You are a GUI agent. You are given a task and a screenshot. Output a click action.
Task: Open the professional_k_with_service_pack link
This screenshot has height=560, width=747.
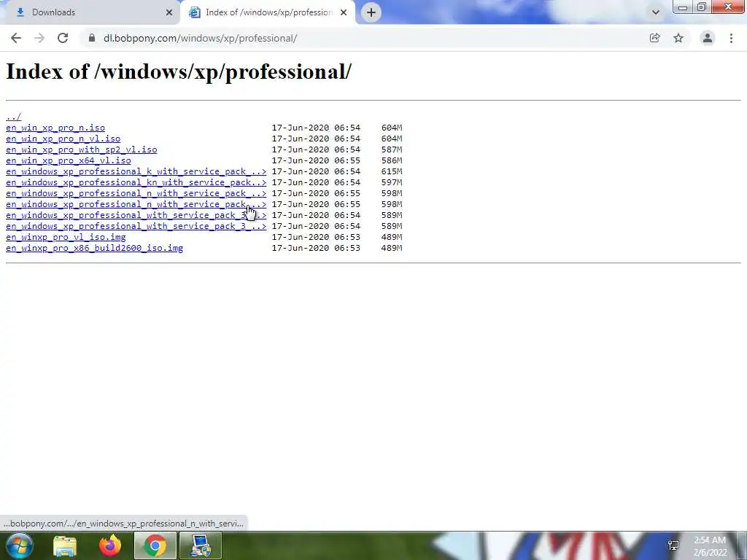(136, 171)
